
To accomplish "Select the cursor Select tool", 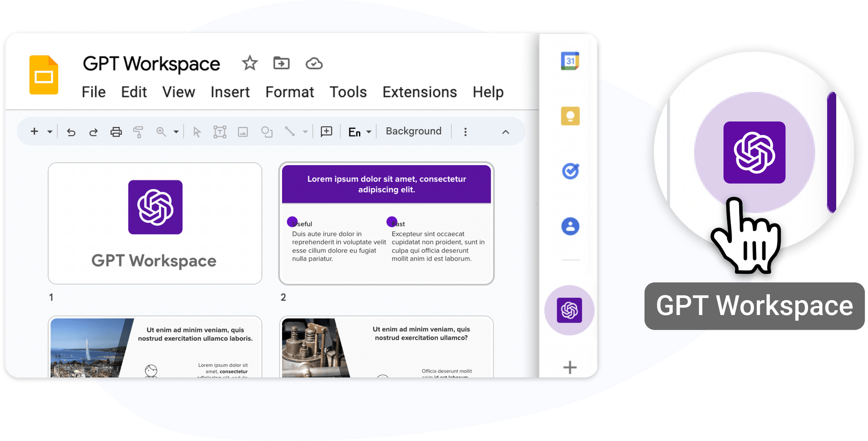I will pos(197,132).
